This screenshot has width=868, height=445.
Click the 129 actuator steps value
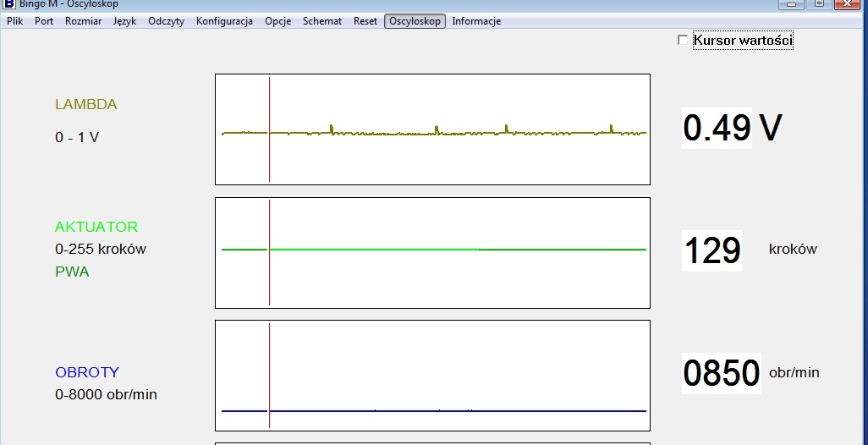tap(711, 250)
